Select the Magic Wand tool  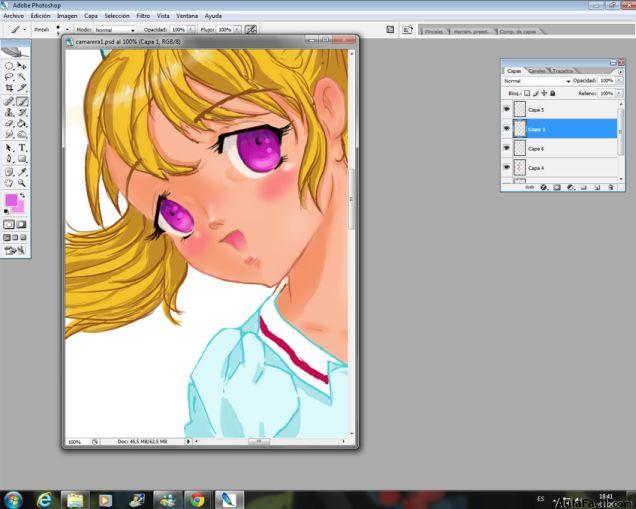click(x=22, y=77)
